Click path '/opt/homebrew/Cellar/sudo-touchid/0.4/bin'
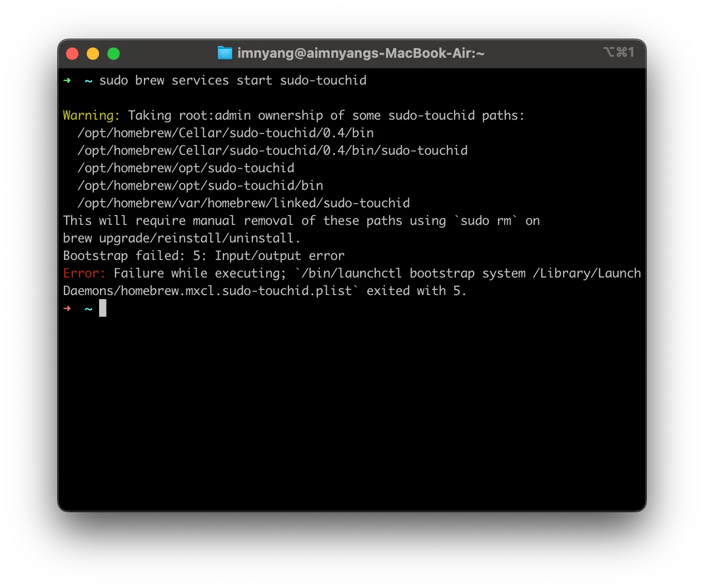Screen dimensions: 704x588 (226, 133)
